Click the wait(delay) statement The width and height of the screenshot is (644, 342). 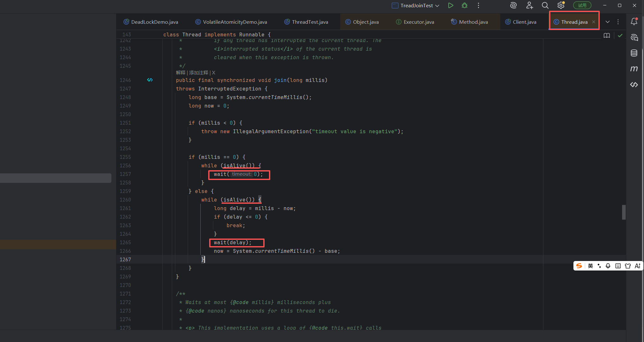click(x=233, y=242)
